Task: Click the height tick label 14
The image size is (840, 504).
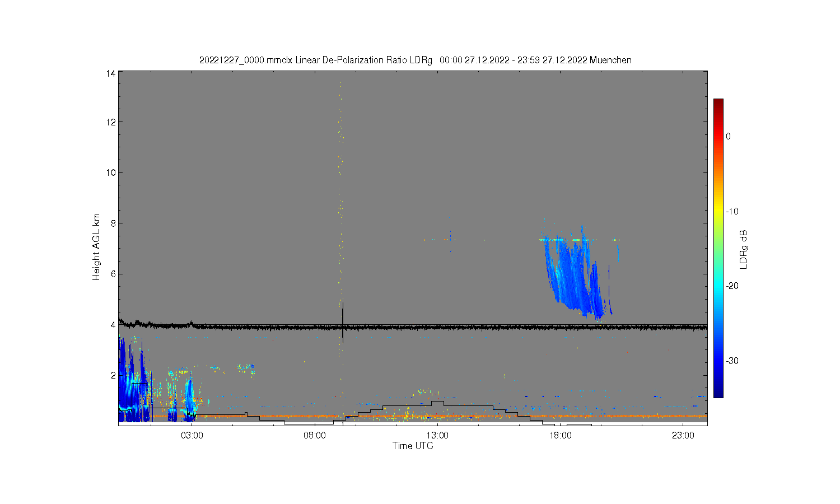Action: point(111,73)
